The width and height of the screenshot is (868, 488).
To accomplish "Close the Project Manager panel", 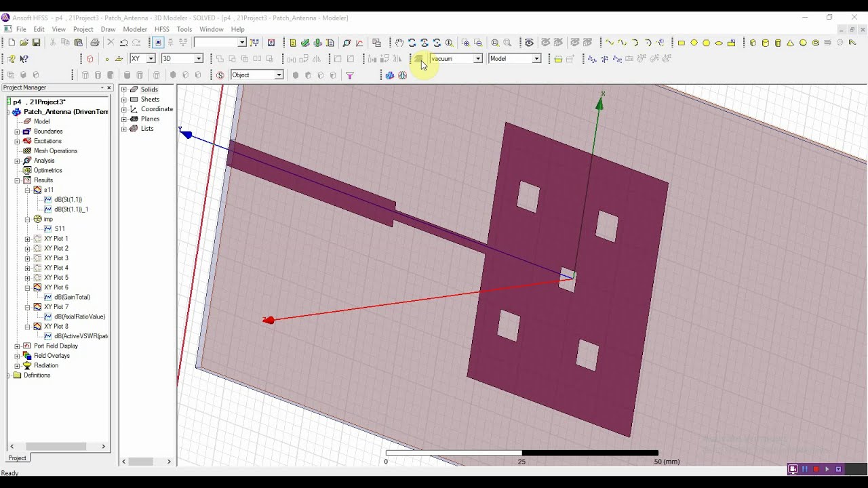I will [x=108, y=87].
